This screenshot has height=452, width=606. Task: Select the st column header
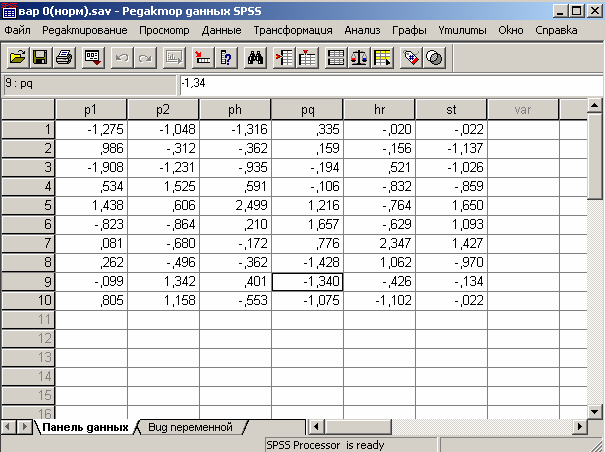click(x=451, y=110)
